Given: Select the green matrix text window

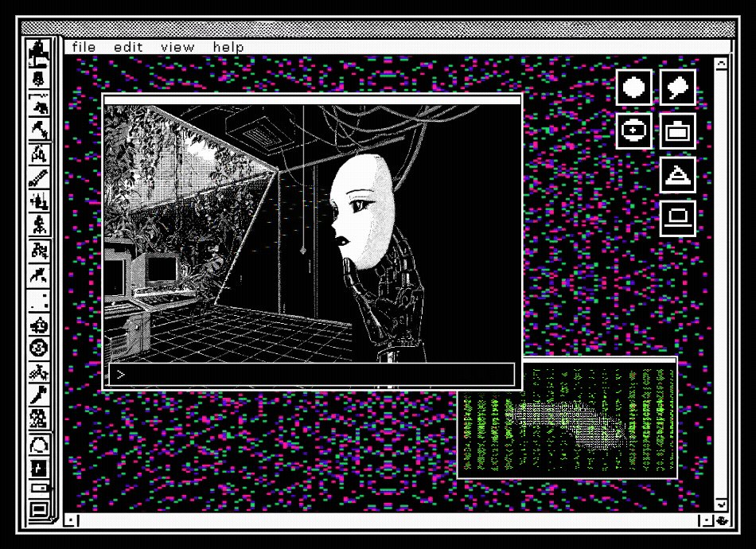Looking at the screenshot, I should (567, 419).
